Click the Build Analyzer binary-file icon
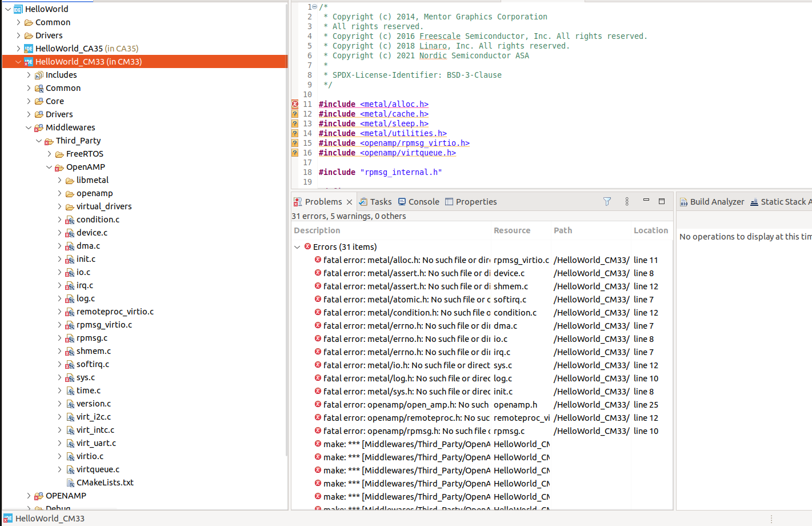Image resolution: width=812 pixels, height=526 pixels. click(685, 201)
